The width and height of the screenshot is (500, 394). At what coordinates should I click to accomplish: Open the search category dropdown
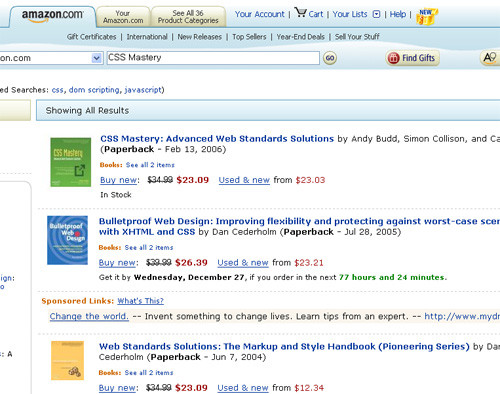[x=96, y=58]
